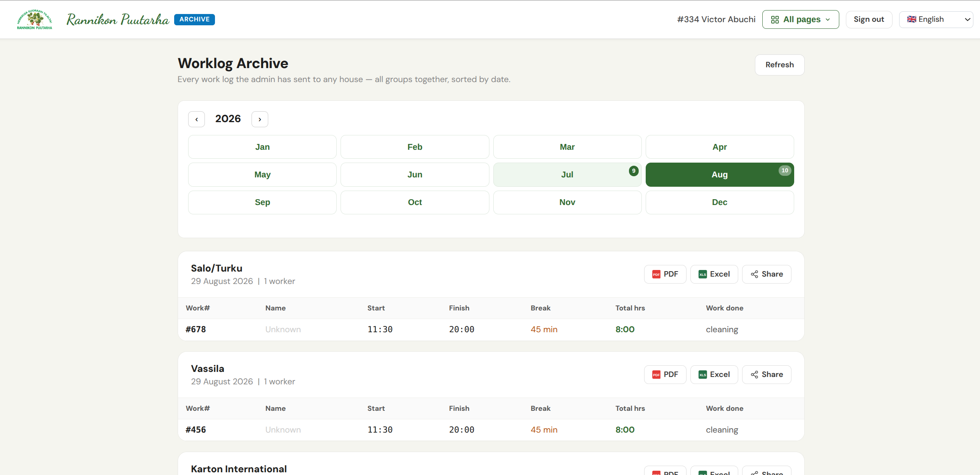This screenshot has height=475, width=980.
Task: Select the Feb month tab
Action: [x=415, y=147]
